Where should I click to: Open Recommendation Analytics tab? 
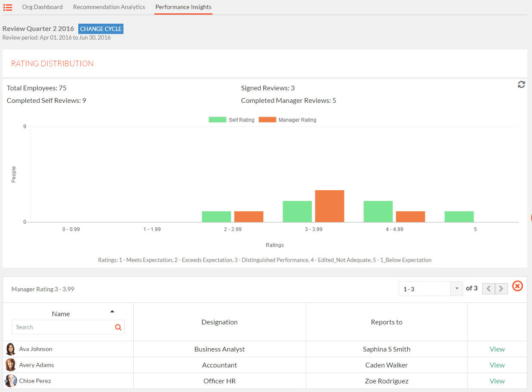[x=109, y=7]
